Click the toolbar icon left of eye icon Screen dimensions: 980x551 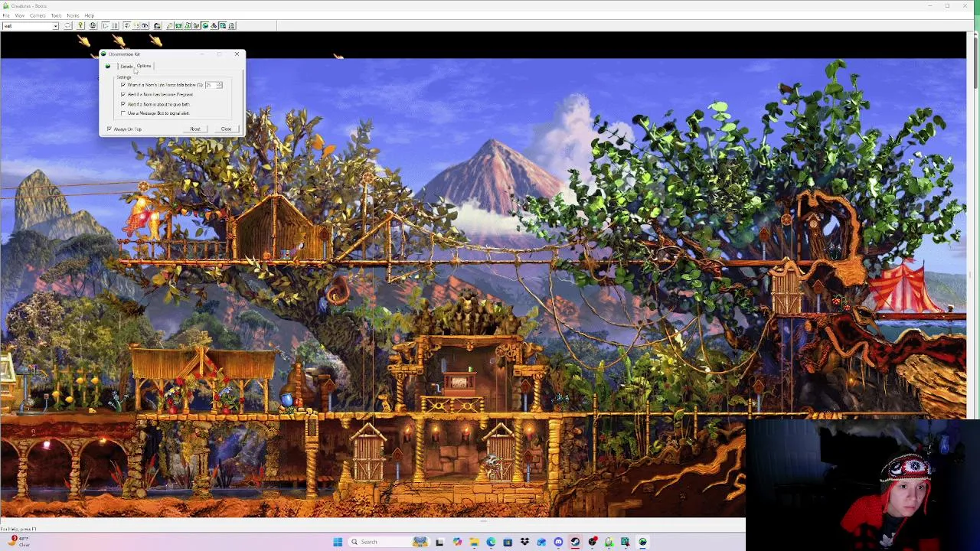[x=136, y=26]
